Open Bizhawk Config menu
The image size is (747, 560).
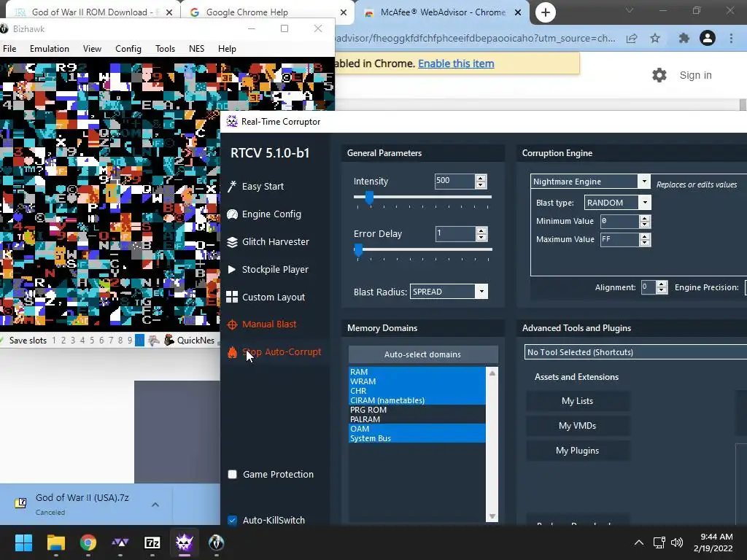pyautogui.click(x=128, y=49)
